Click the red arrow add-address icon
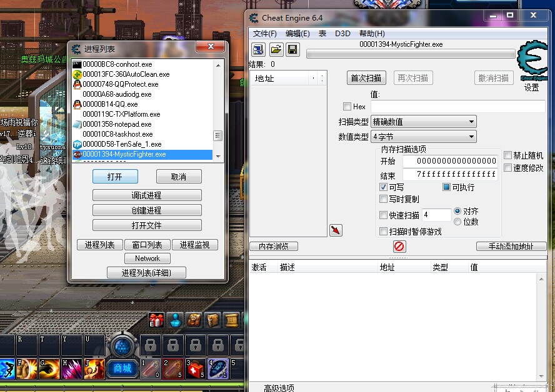 [336, 230]
